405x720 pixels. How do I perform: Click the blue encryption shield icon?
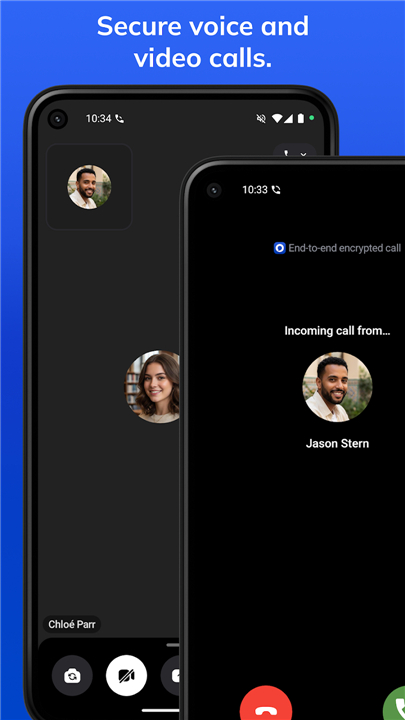coord(280,248)
